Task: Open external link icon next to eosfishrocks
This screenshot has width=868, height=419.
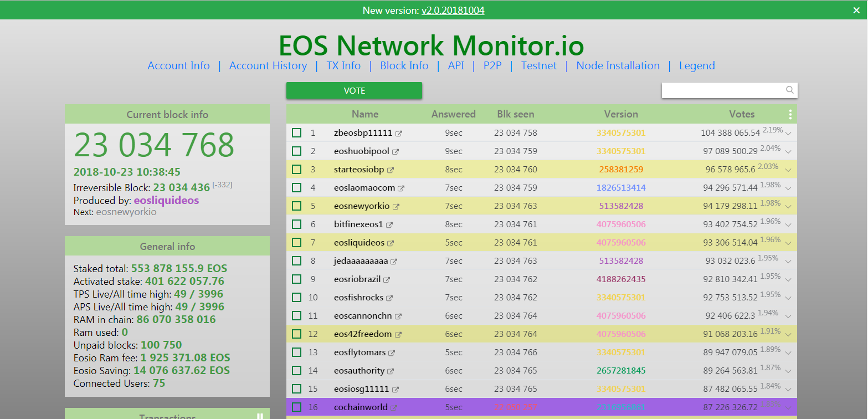Action: (389, 298)
